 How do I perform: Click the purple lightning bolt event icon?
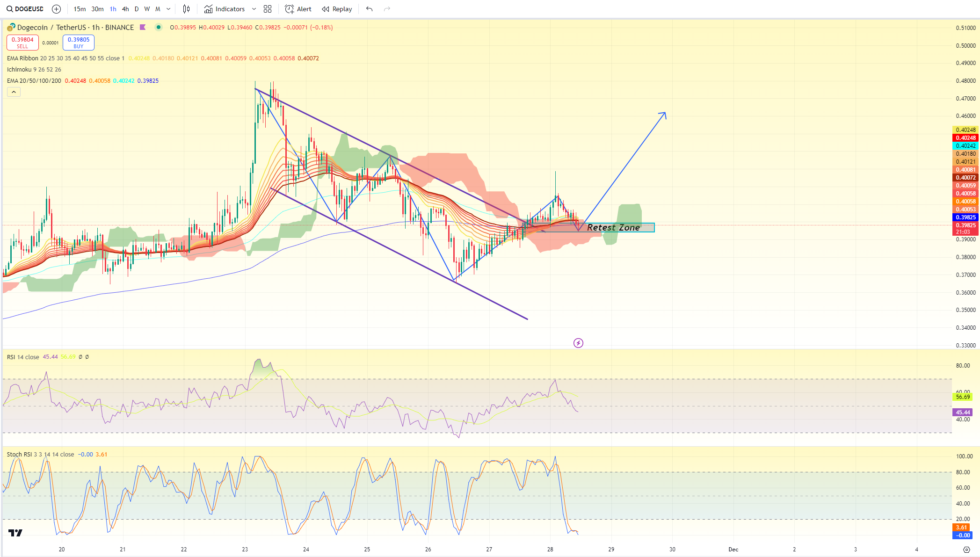[x=578, y=343]
